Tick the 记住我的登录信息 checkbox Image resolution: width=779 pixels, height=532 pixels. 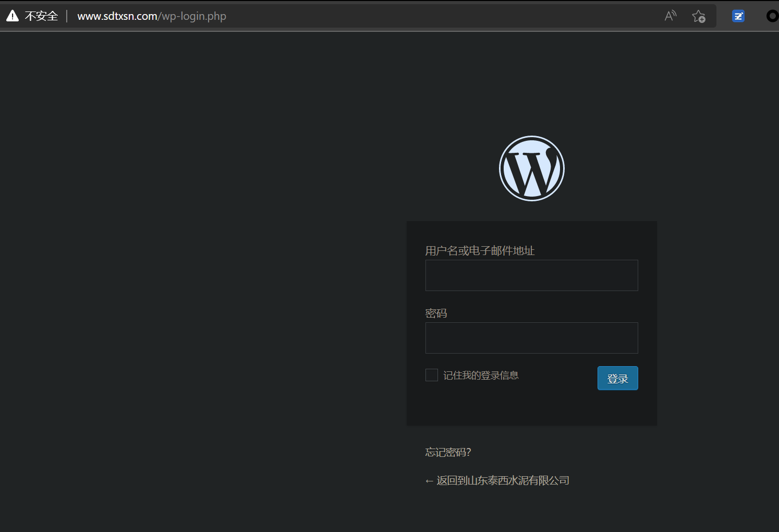click(432, 375)
